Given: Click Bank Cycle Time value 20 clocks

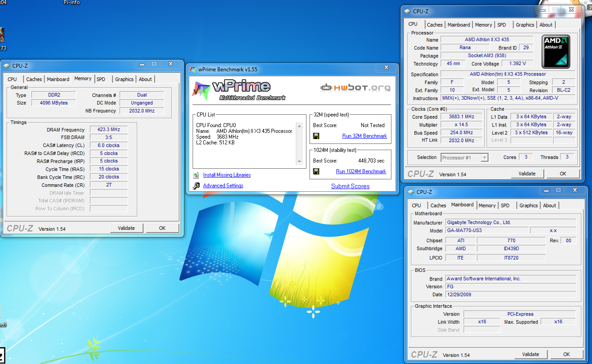Looking at the screenshot, I should click(108, 177).
